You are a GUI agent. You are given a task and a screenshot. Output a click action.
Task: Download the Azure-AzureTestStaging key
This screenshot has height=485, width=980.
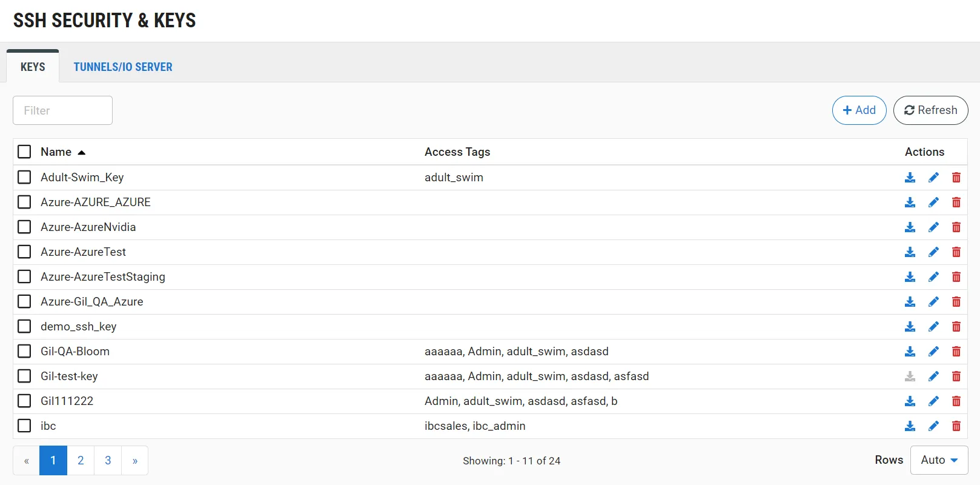tap(910, 277)
